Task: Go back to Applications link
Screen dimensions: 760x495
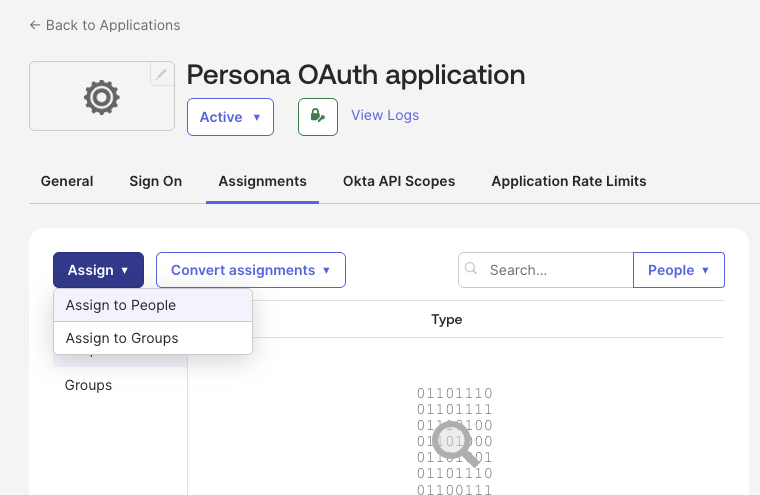Action: [105, 25]
